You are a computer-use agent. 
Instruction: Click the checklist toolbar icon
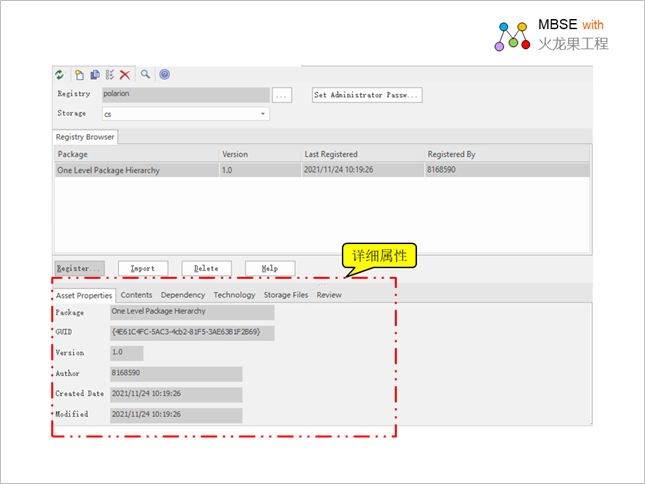click(x=109, y=74)
